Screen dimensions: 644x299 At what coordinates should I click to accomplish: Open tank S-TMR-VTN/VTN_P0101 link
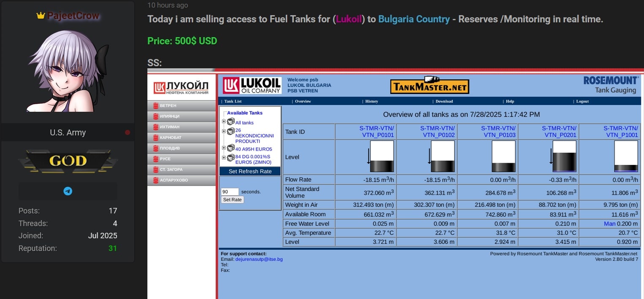(x=377, y=132)
